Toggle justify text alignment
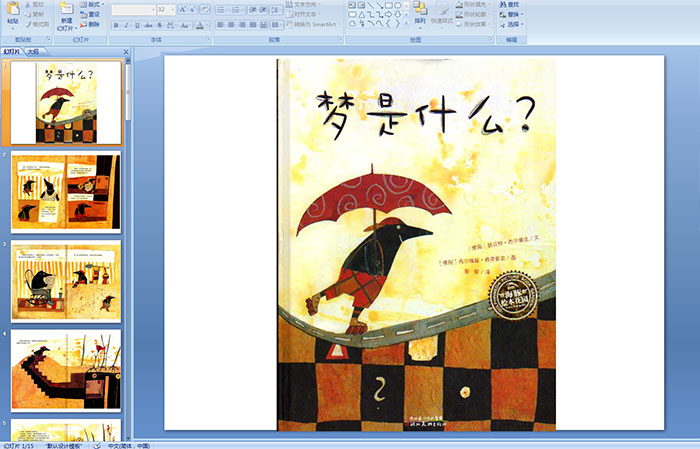The width and height of the screenshot is (700, 449). (253, 25)
